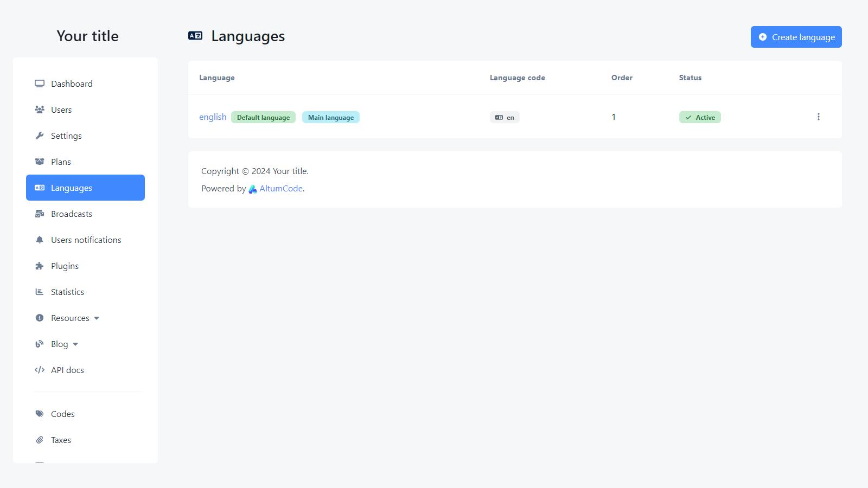Visit the AltumCode footer link
This screenshot has width=868, height=488.
pyautogui.click(x=280, y=189)
